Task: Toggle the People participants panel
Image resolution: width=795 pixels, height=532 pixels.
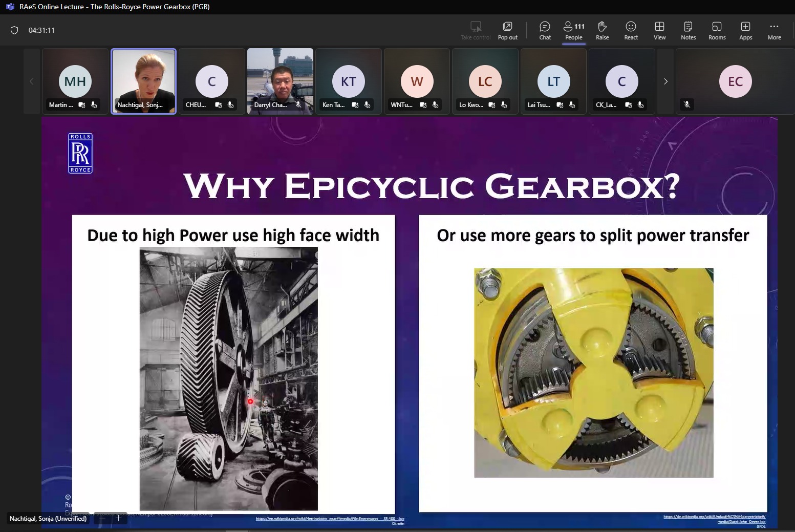Action: pos(573,30)
